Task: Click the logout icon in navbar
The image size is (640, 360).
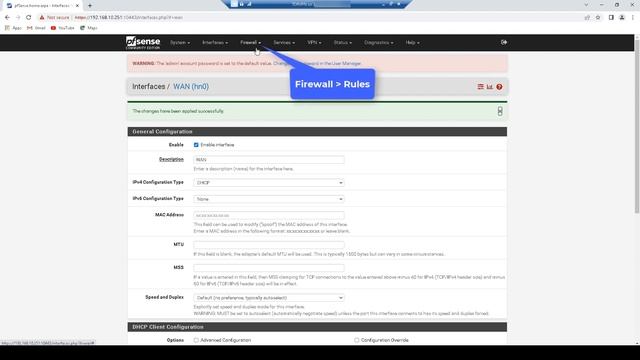Action: click(x=504, y=42)
